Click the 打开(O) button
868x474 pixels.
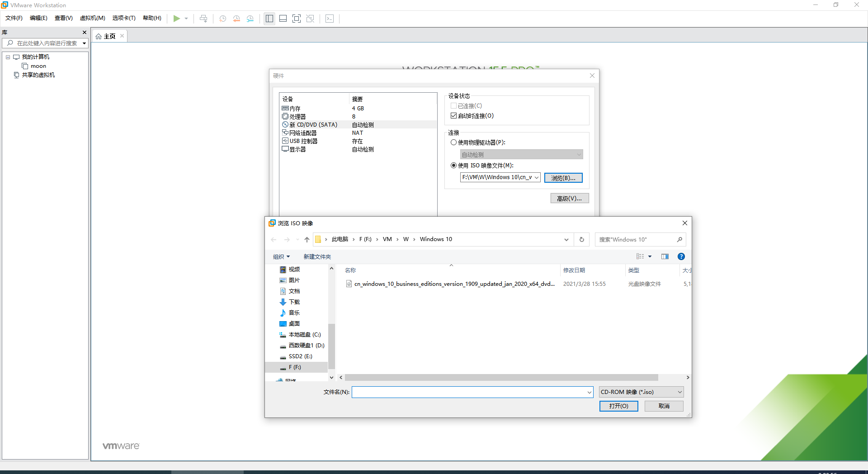[618, 406]
